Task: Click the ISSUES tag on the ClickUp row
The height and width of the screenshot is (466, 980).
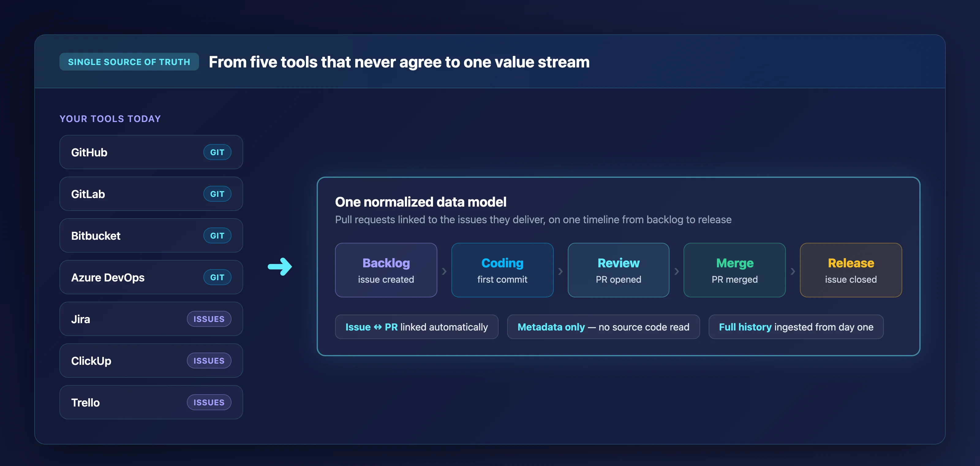Action: click(209, 361)
